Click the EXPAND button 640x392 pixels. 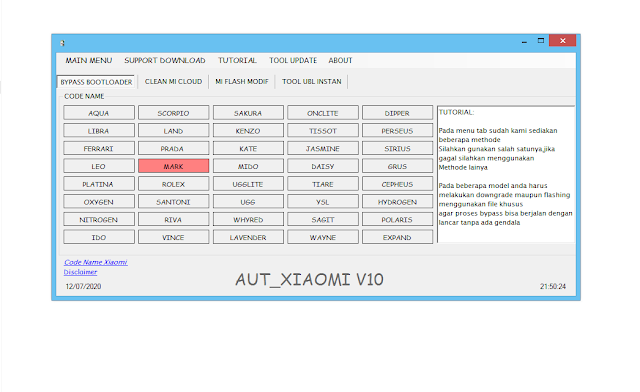(x=397, y=237)
